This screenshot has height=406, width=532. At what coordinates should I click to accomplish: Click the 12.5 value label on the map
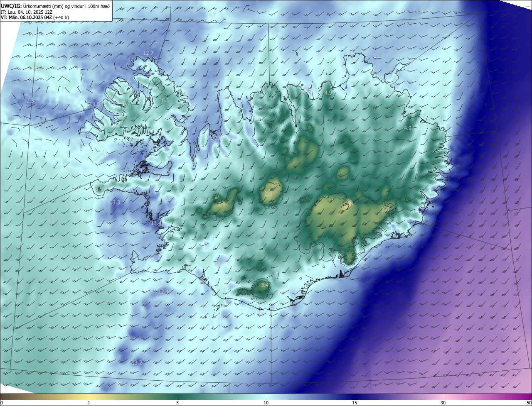(29, 101)
